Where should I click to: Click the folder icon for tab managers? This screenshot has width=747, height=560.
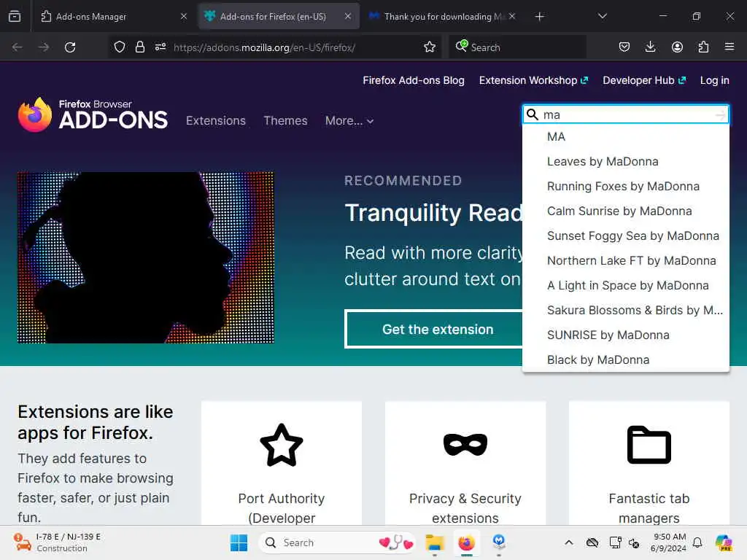point(649,445)
